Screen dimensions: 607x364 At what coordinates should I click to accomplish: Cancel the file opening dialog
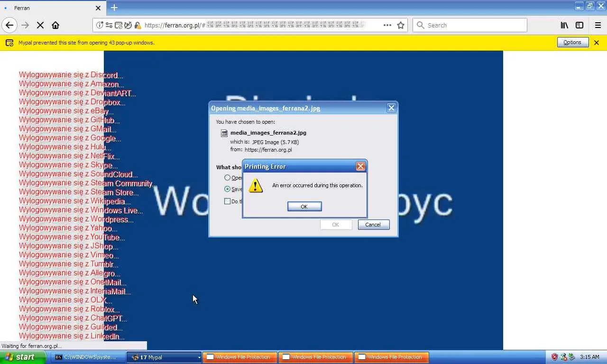(373, 225)
